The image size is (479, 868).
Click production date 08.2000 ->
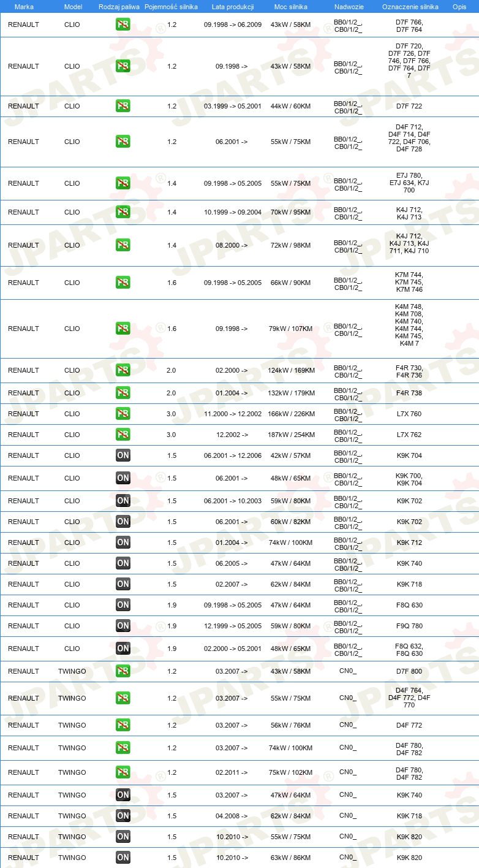(x=232, y=245)
